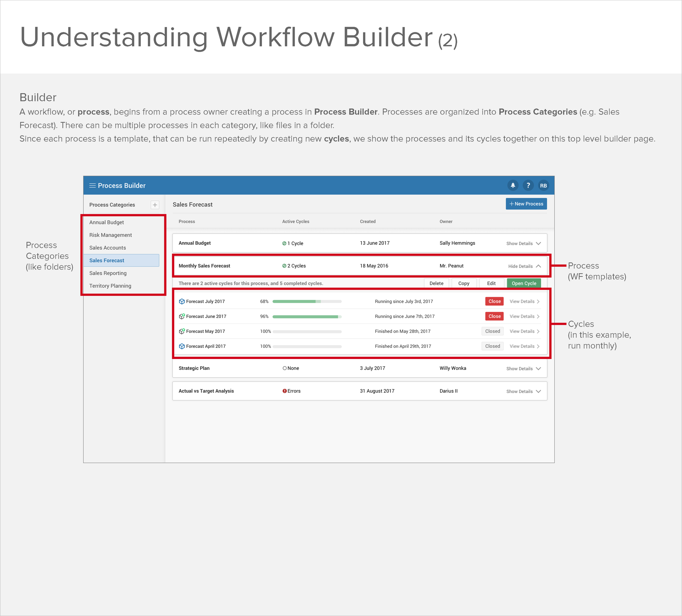682x616 pixels.
Task: Open the hamburger menu beside Process Builder
Action: click(92, 186)
